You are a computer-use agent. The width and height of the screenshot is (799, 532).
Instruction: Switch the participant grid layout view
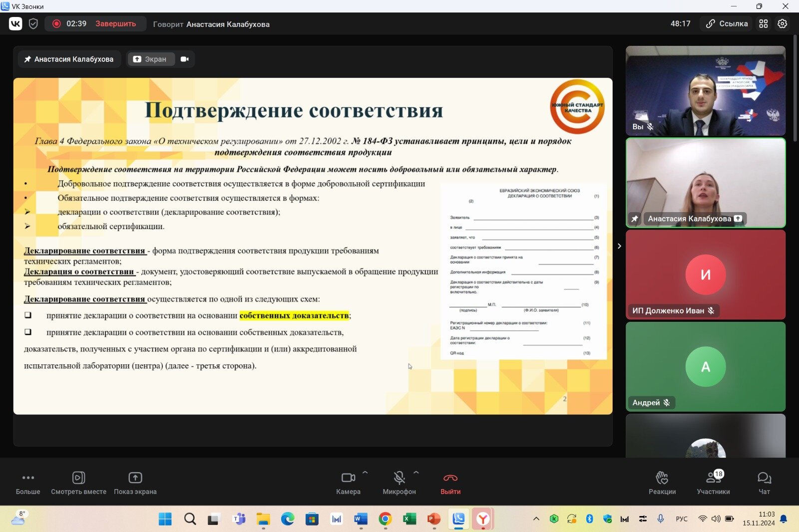pyautogui.click(x=763, y=24)
